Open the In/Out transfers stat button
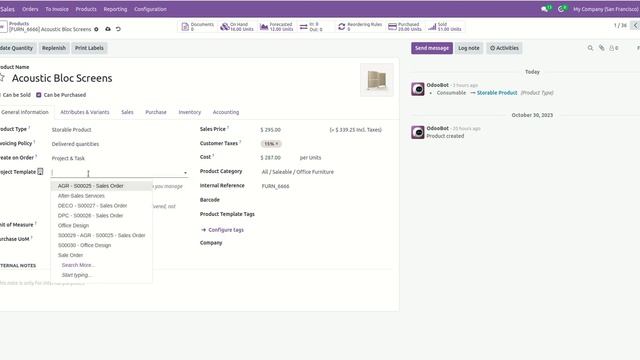The image size is (640, 360). 311,27
